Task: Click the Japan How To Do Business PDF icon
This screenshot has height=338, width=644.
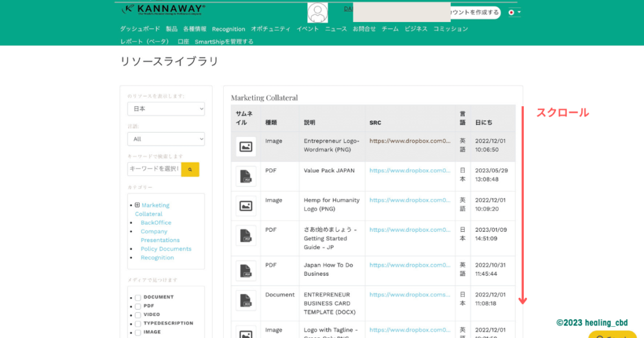Action: click(246, 271)
